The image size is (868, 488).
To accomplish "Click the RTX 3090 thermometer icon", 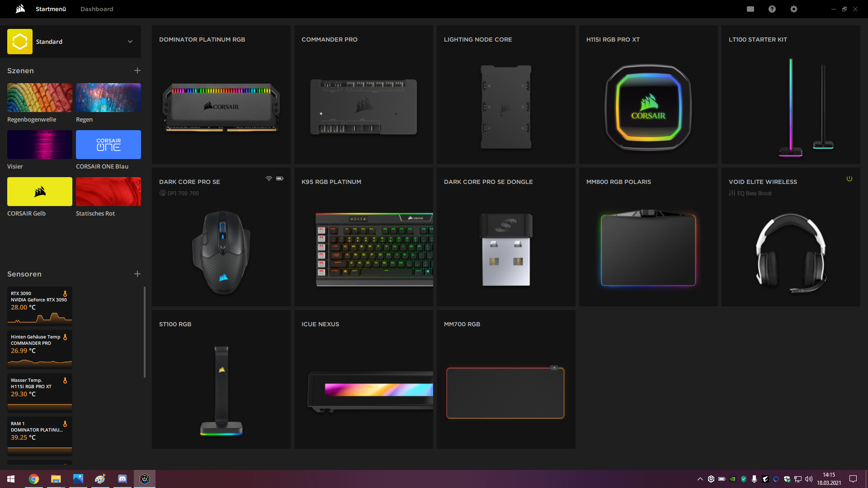I will (65, 294).
